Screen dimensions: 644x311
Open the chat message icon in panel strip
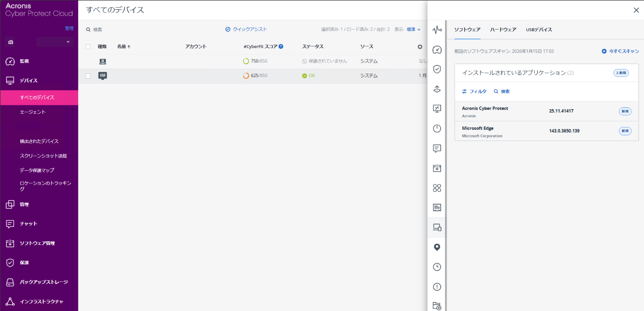point(437,148)
